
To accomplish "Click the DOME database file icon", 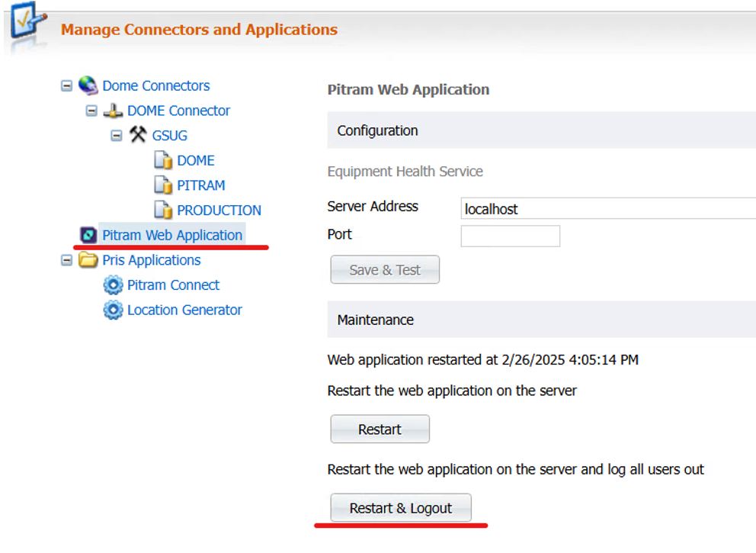I will (163, 161).
